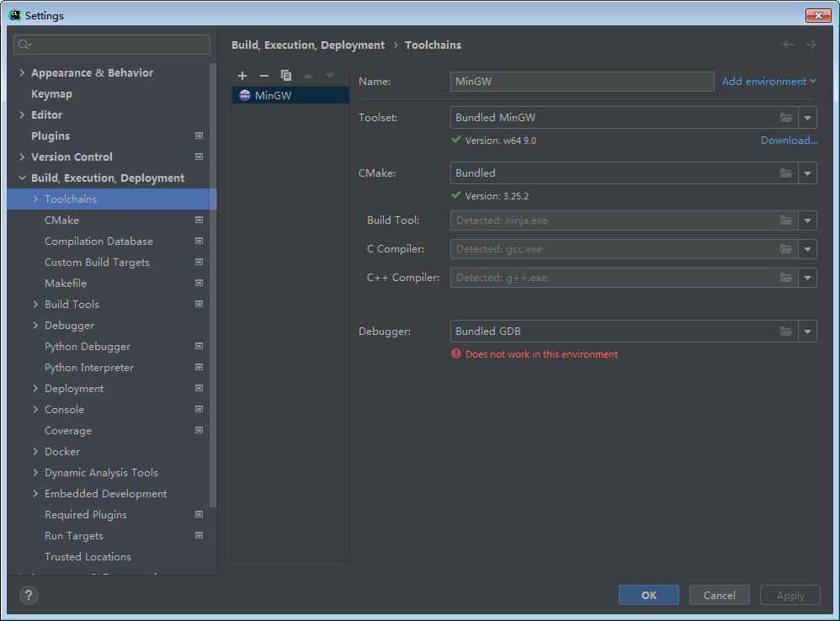Confirm settings with OK button
This screenshot has height=621, width=840.
[649, 595]
